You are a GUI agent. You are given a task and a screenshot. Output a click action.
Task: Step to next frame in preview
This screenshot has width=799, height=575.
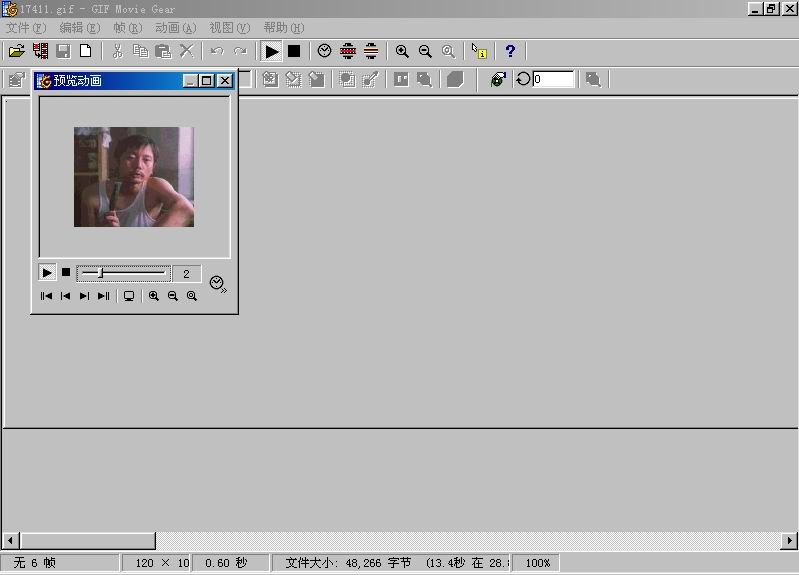pyautogui.click(x=84, y=296)
